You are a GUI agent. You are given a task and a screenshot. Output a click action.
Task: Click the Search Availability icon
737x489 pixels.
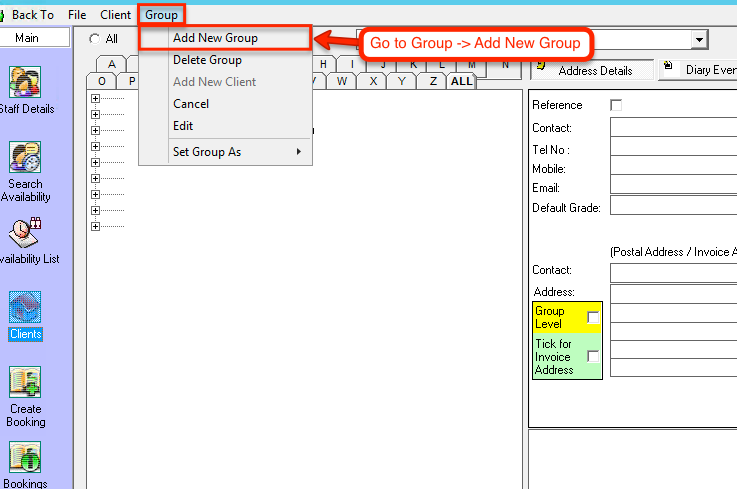coord(26,157)
